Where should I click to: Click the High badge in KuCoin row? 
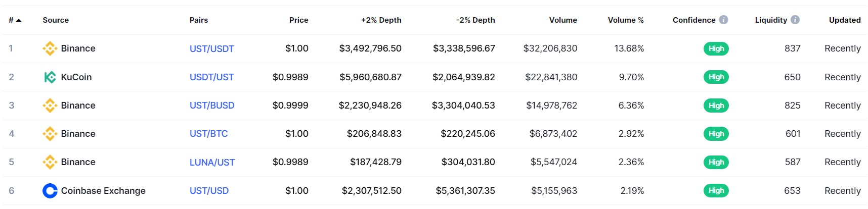coord(716,77)
